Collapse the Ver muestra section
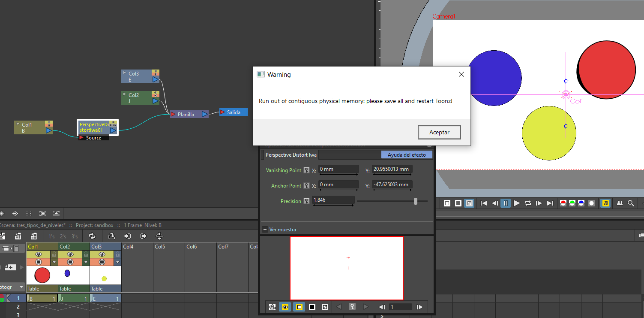Screen dimensions: 644x318 (x=264, y=229)
